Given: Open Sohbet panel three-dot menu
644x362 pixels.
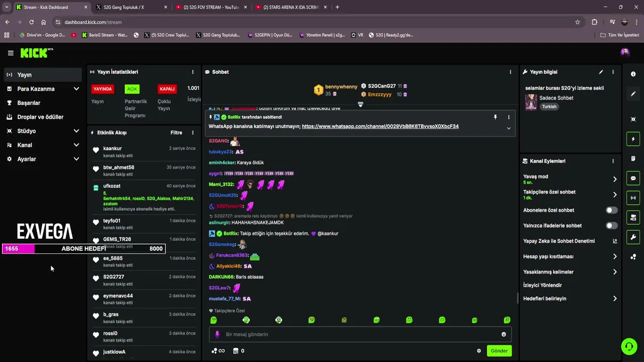Looking at the screenshot, I should point(510,72).
